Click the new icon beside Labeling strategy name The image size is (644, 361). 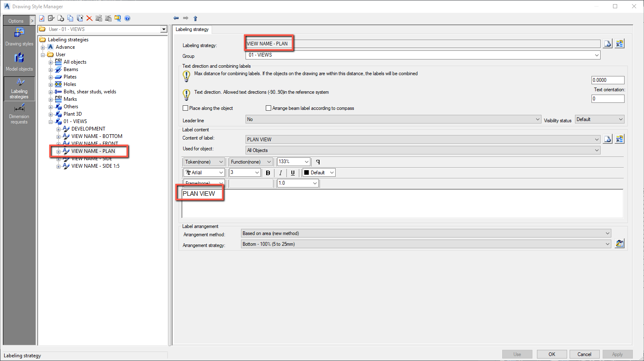pyautogui.click(x=607, y=44)
